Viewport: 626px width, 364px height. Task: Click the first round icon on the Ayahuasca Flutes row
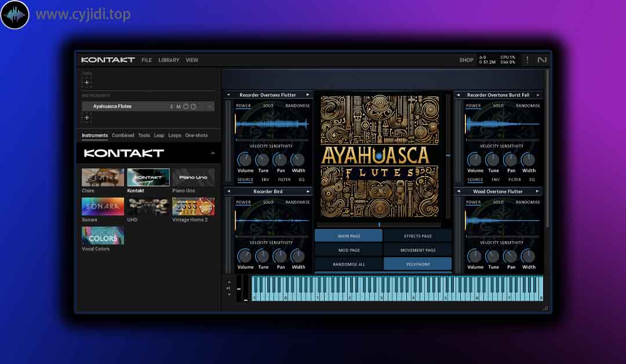tap(186, 107)
